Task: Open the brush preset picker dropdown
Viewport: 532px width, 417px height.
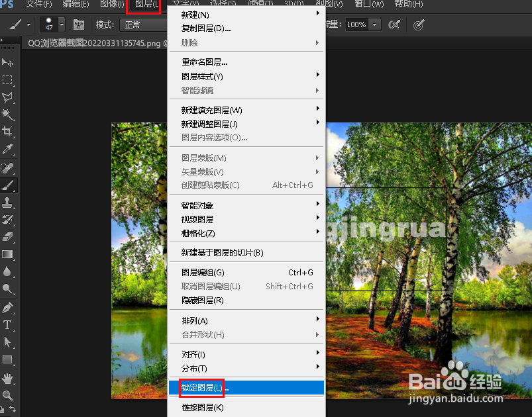Action: 61,24
